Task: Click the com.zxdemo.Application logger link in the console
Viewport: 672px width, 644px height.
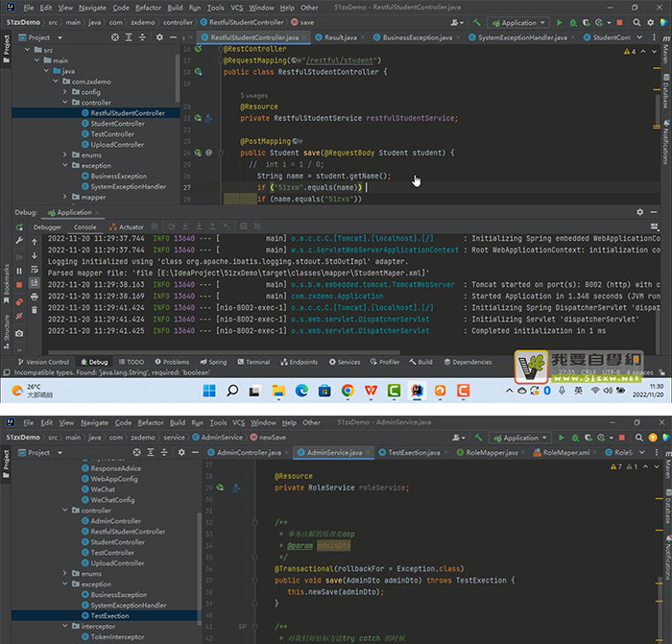Action: pyautogui.click(x=337, y=296)
